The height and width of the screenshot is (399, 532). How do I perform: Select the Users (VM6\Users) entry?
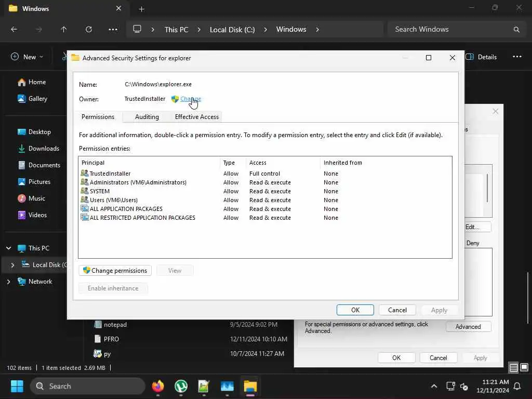[264, 200]
